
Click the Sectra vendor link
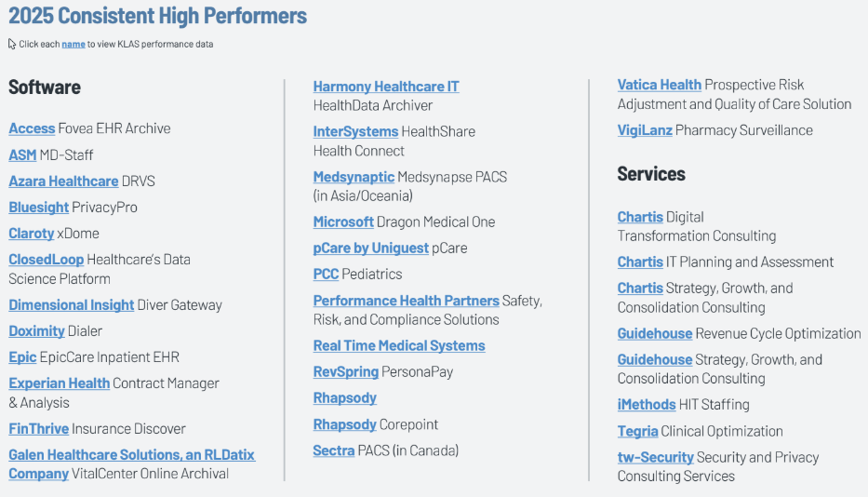333,450
